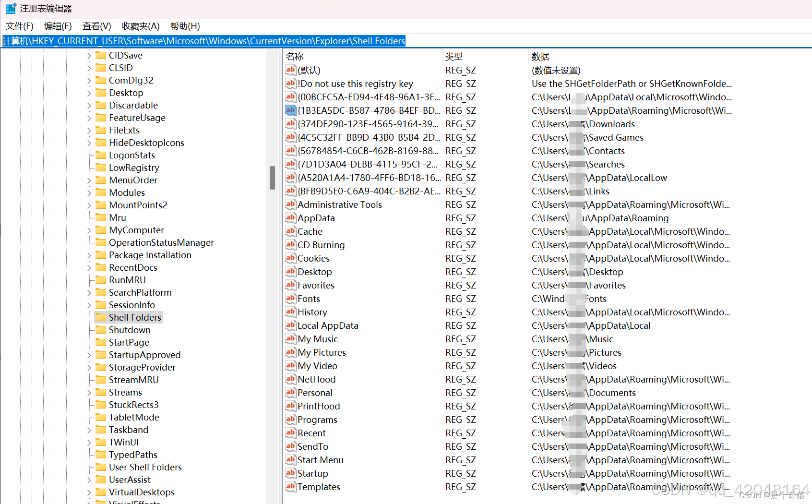Select the Mru key in tree

pos(118,217)
